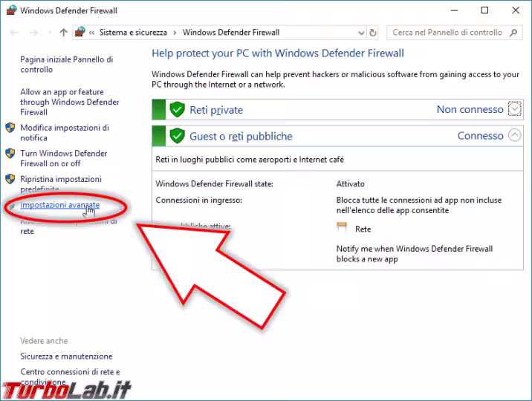The width and height of the screenshot is (532, 401).
Task: Select Windows Defender Firewall breadcrumb item
Action: point(231,33)
